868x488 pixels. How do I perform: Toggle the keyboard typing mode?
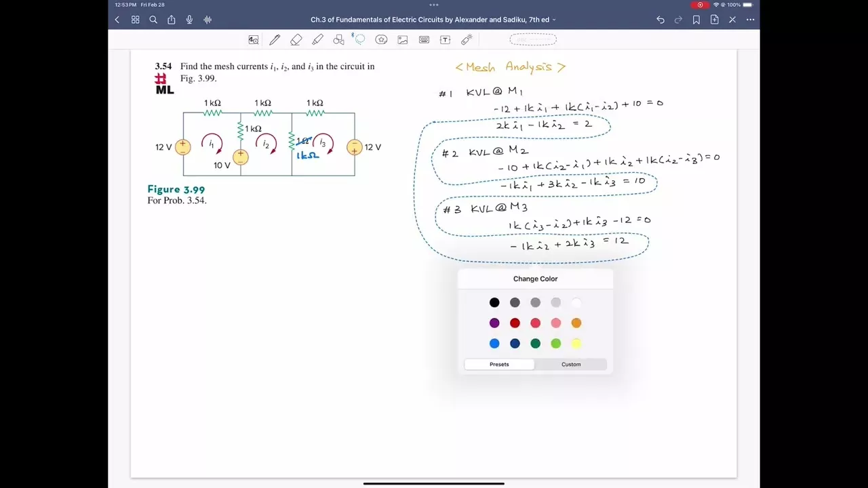coord(424,40)
